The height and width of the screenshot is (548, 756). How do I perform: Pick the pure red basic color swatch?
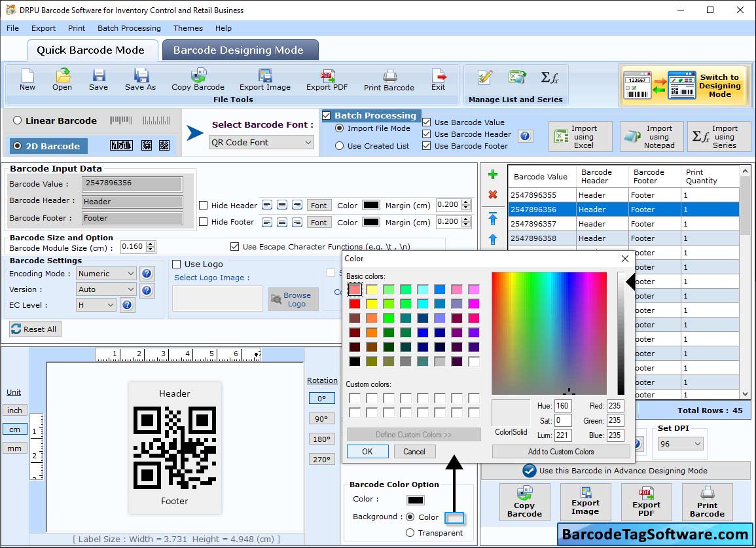tap(355, 304)
